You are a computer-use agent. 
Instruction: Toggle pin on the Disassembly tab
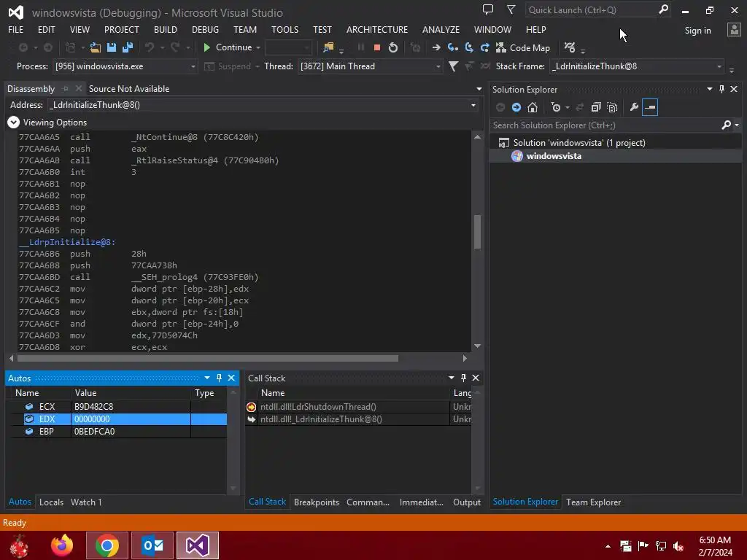(66, 88)
